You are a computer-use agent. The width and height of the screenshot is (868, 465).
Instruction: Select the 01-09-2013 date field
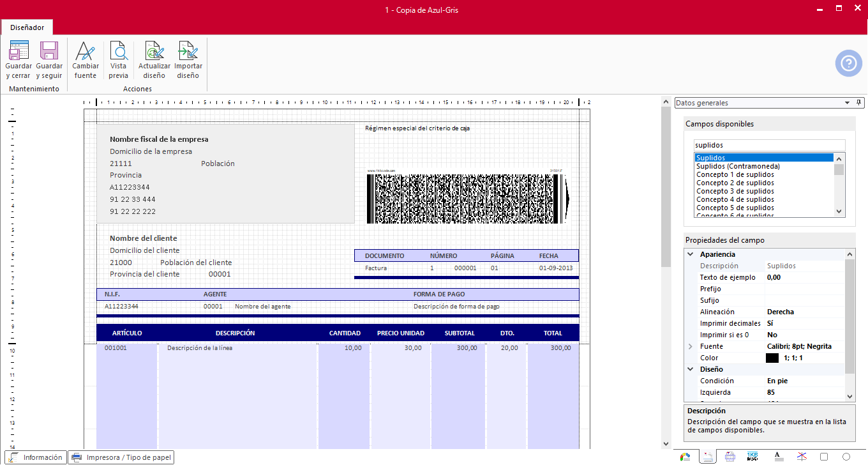tap(556, 268)
